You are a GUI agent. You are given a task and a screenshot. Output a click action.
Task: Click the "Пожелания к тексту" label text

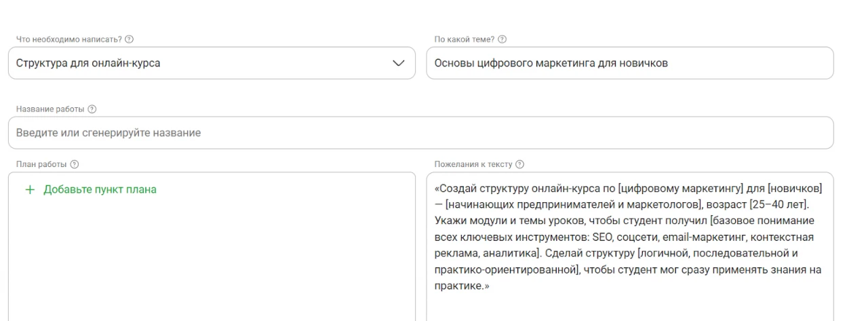tap(473, 164)
